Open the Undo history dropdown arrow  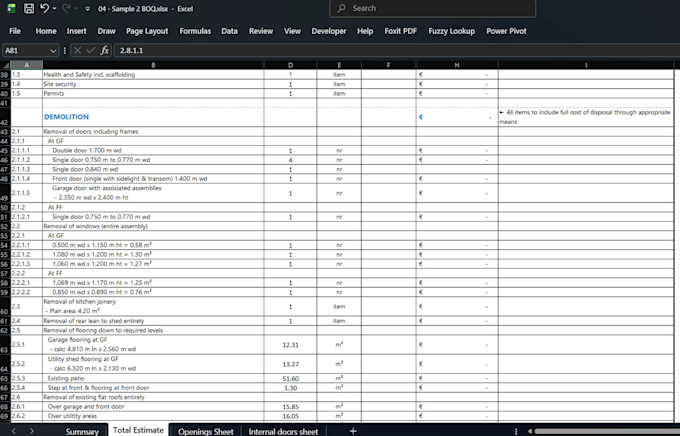(x=54, y=8)
